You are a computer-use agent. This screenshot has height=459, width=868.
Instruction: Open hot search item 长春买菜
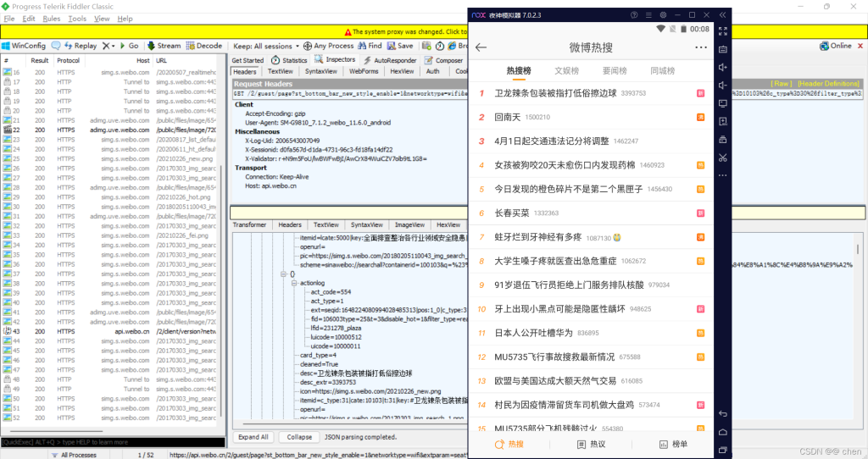click(591, 213)
